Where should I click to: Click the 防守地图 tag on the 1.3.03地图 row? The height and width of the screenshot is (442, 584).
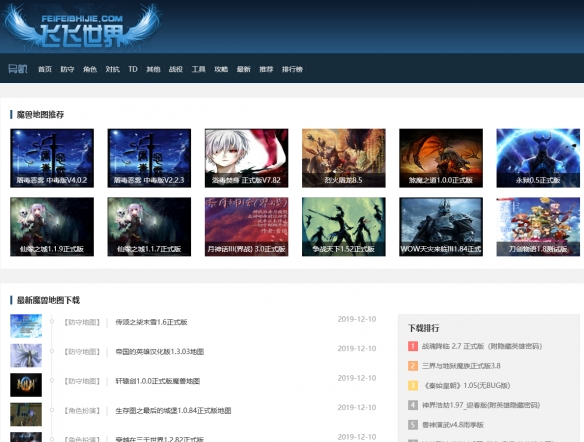pos(82,352)
